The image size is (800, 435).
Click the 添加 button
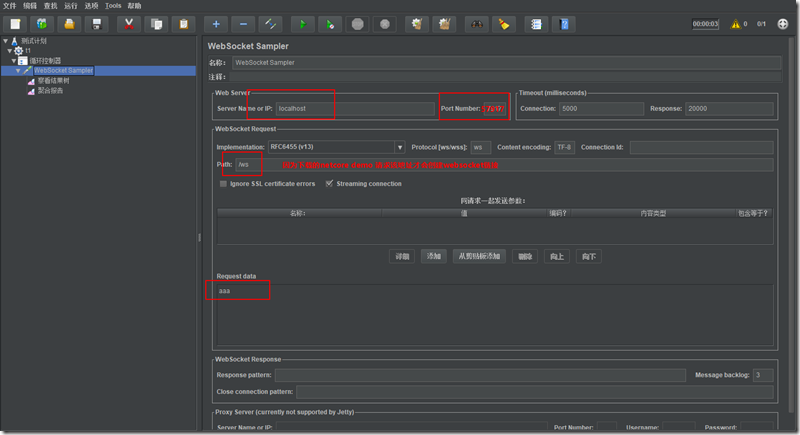(434, 257)
